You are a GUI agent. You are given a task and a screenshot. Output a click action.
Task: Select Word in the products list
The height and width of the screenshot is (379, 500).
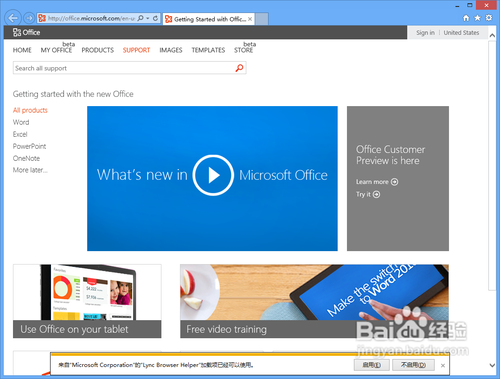coord(21,122)
